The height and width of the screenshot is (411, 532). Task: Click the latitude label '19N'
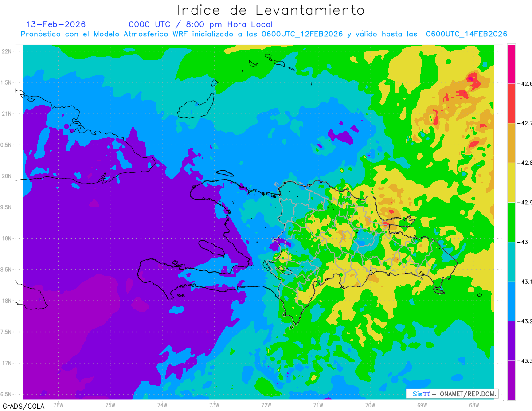click(7, 239)
